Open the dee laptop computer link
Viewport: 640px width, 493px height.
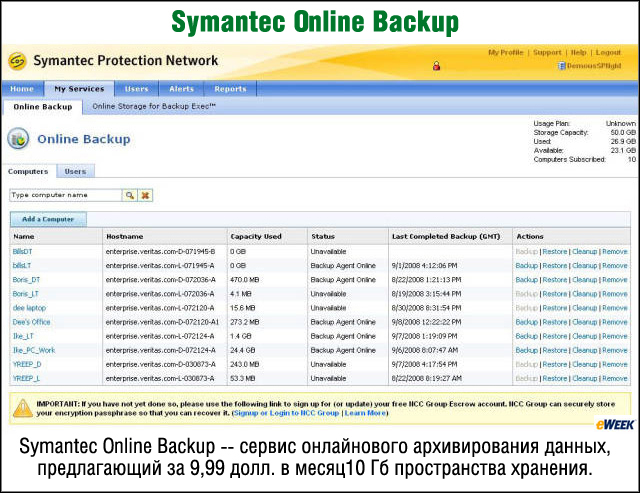point(29,308)
